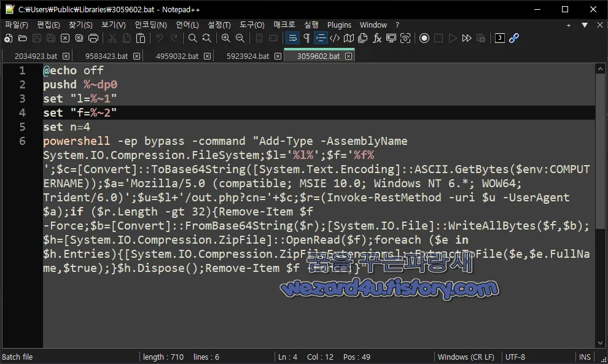Zoom in using the plus magnifier icon
Image resolution: width=608 pixels, height=364 pixels.
pos(225,38)
